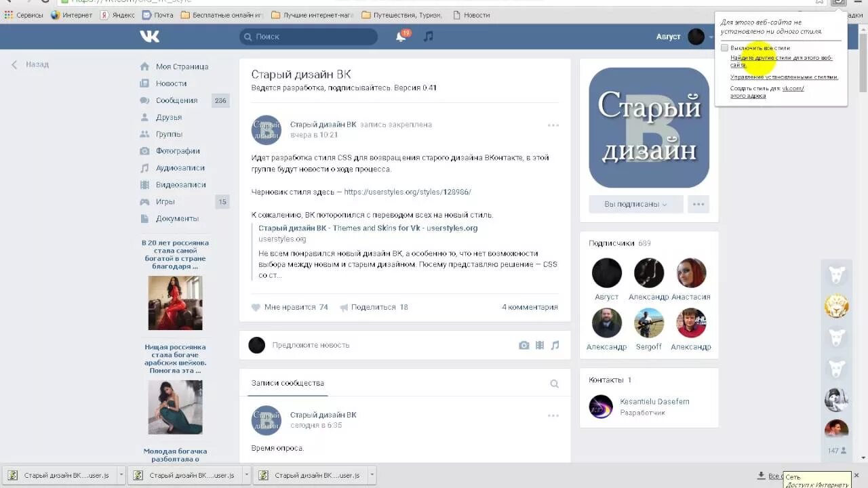Open Фотографии in left menu
The image size is (868, 488).
pos(178,151)
